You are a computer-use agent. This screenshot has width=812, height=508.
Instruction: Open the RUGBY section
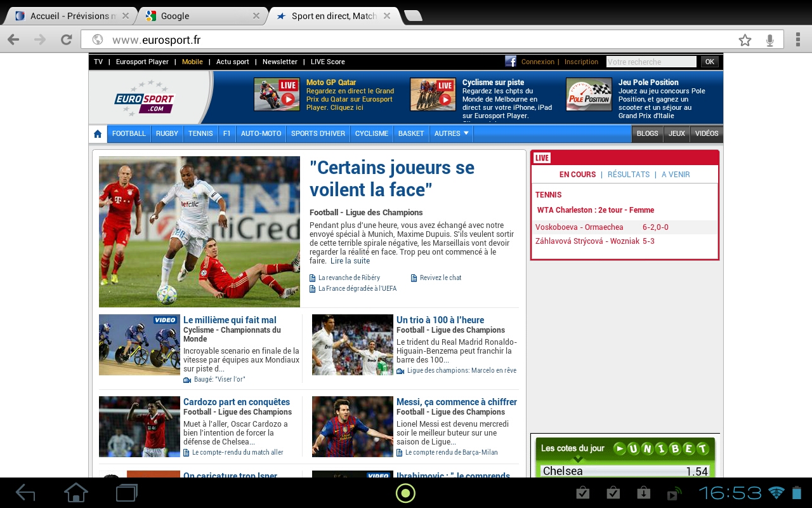(x=167, y=134)
